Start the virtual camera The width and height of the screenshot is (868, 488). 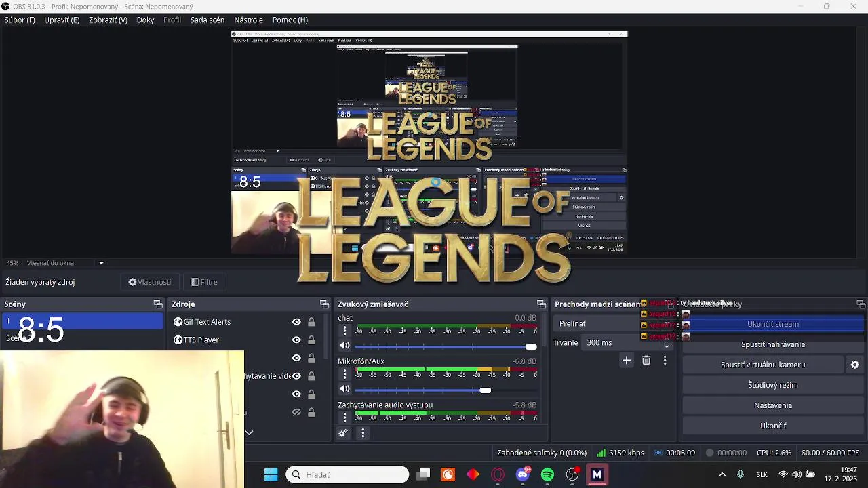763,365
